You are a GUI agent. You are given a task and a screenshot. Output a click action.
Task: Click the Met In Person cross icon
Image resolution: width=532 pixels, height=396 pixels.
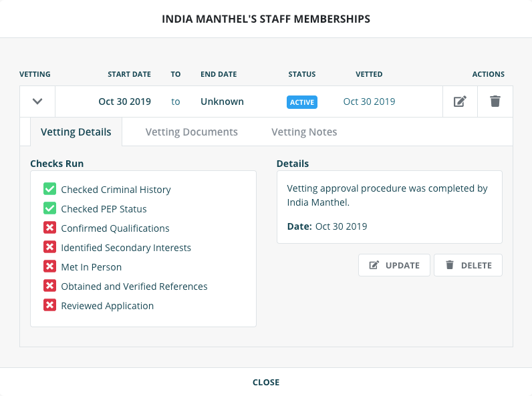click(49, 267)
